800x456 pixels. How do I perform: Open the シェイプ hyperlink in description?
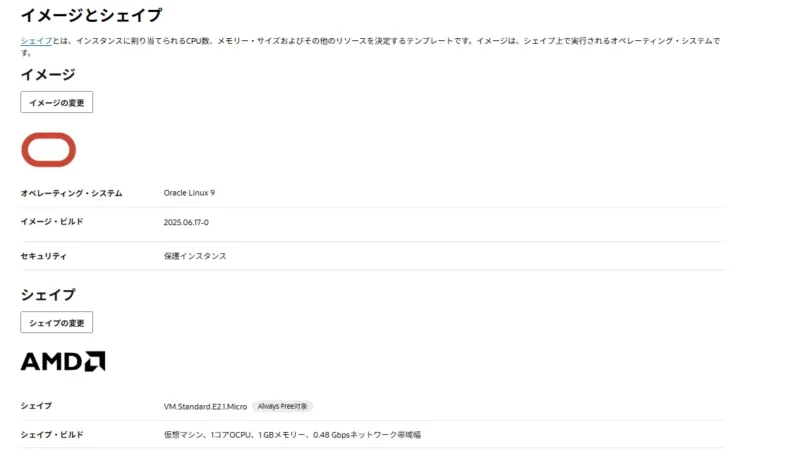(x=36, y=41)
